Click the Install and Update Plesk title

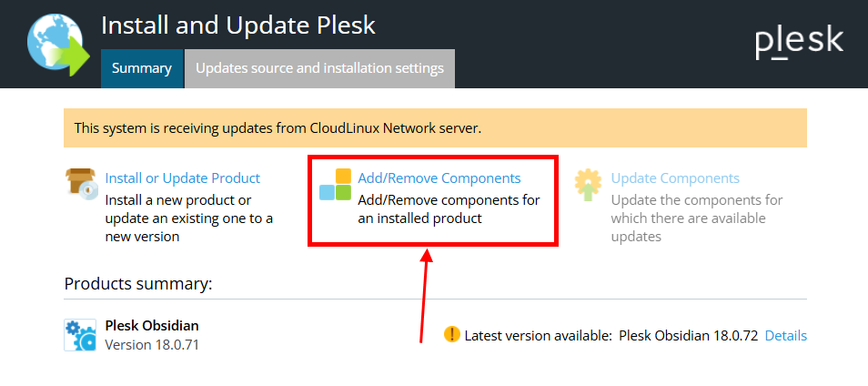coord(238,25)
